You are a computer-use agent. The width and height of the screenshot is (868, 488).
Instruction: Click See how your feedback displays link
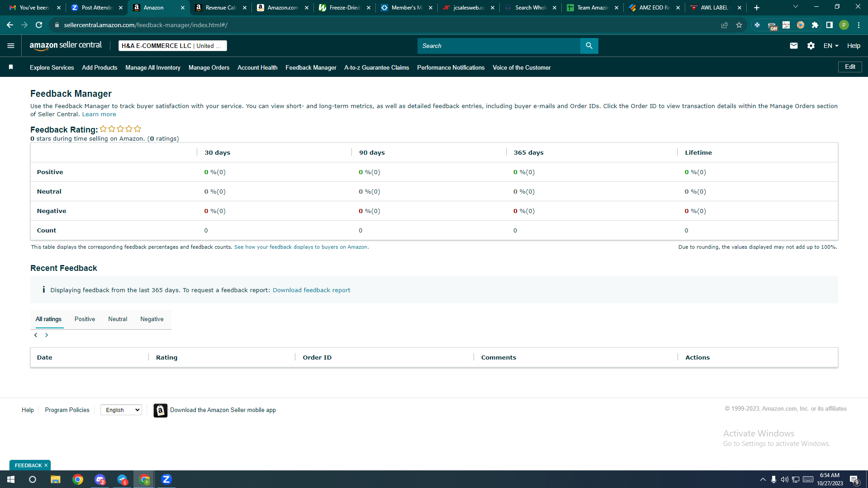click(301, 247)
